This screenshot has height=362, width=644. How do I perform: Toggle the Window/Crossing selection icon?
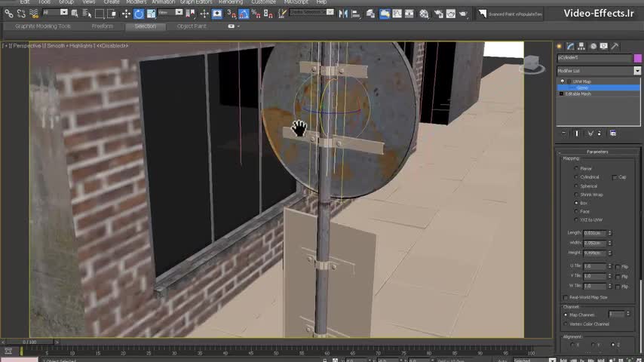[x=112, y=14]
